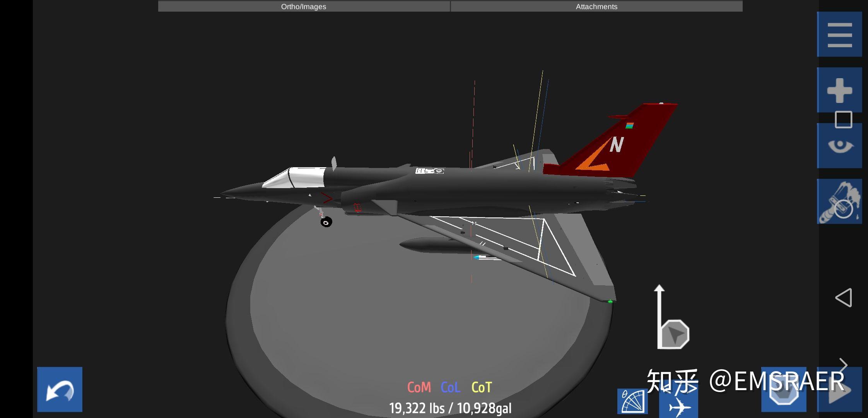Open the hamburger main menu
The width and height of the screenshot is (868, 418).
839,34
